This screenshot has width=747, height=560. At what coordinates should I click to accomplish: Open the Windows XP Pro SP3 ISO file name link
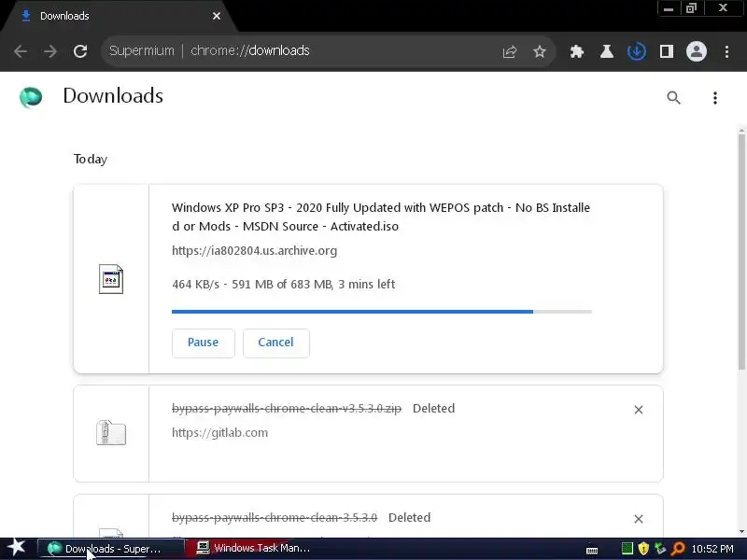tap(381, 217)
